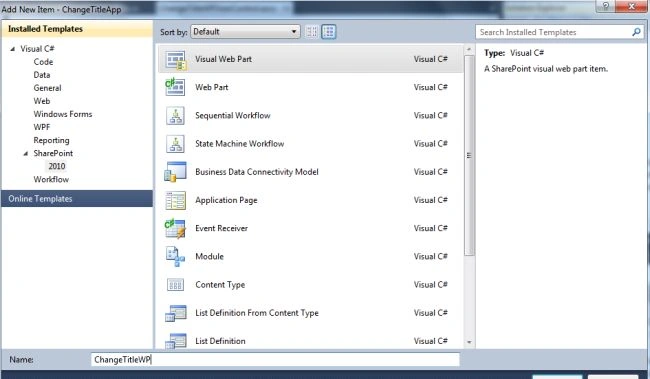The width and height of the screenshot is (650, 379).
Task: Select the Web Part template icon
Action: tap(175, 87)
